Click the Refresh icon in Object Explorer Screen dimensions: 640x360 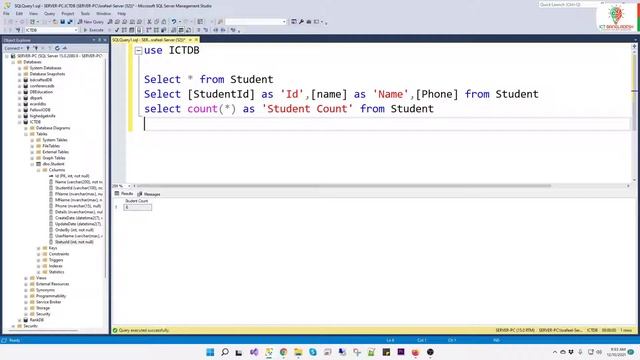point(57,48)
